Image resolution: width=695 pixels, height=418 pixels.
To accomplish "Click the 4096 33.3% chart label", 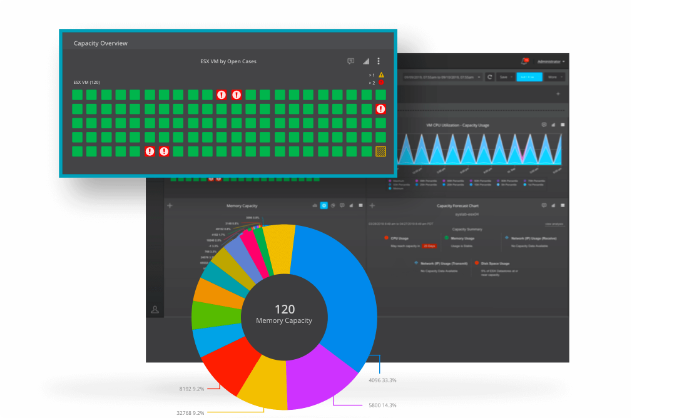I will pos(383,380).
